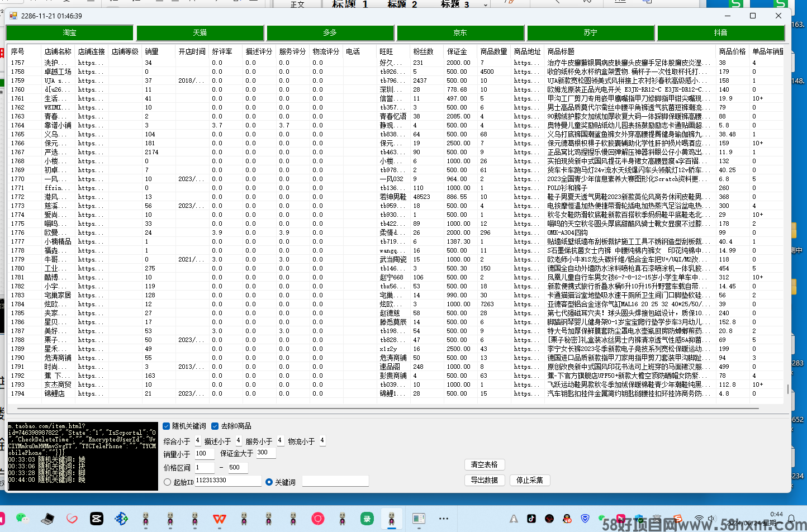This screenshot has height=532, width=807.
Task: Click the 价格区间 maximum field showing 500
Action: (x=238, y=467)
